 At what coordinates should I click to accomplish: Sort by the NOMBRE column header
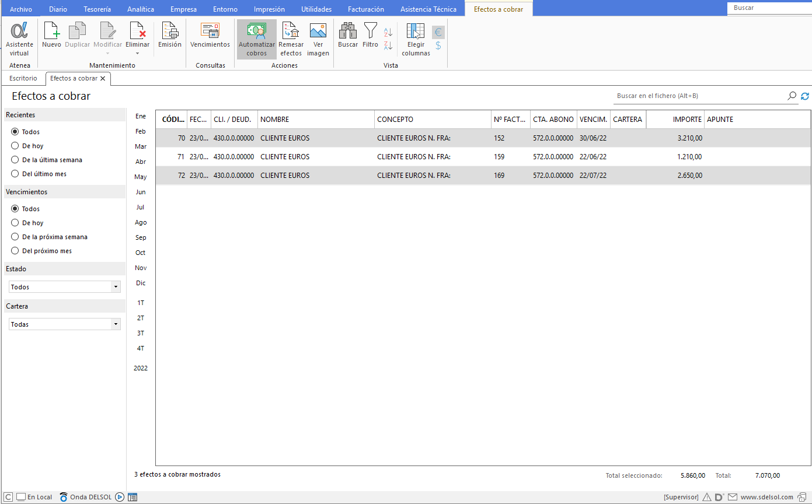[316, 119]
